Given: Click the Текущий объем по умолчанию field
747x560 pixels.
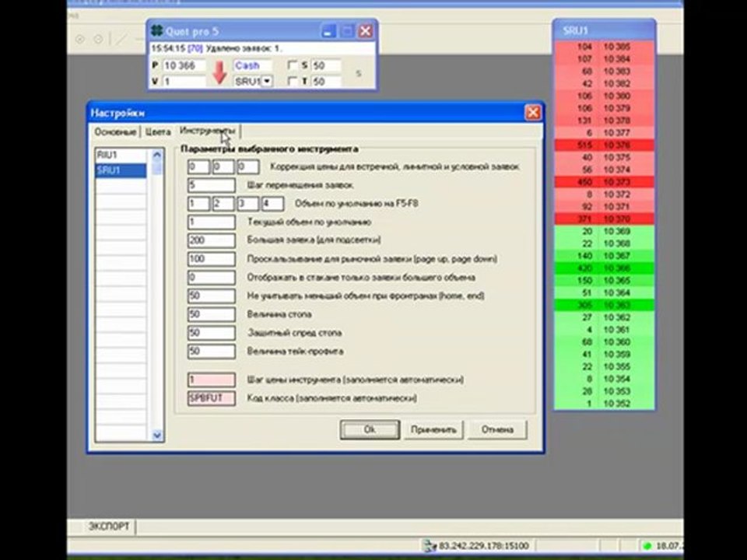Looking at the screenshot, I should 211,222.
